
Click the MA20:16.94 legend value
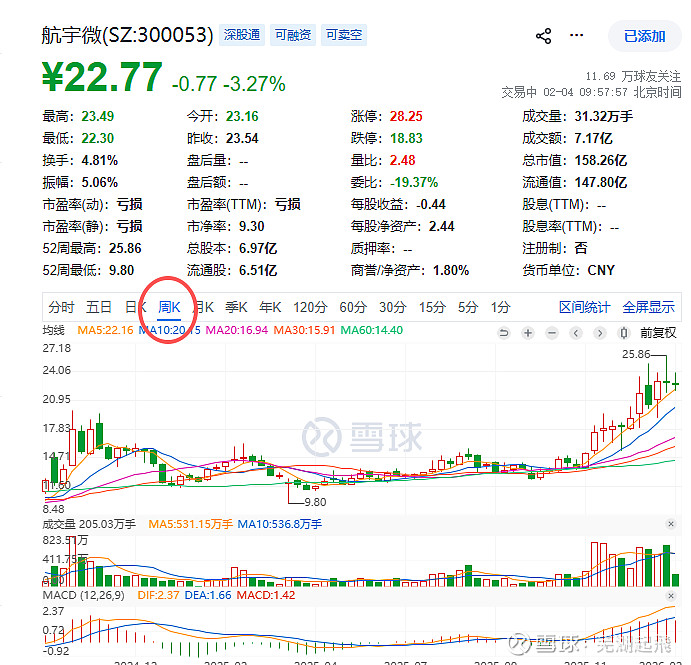[237, 330]
